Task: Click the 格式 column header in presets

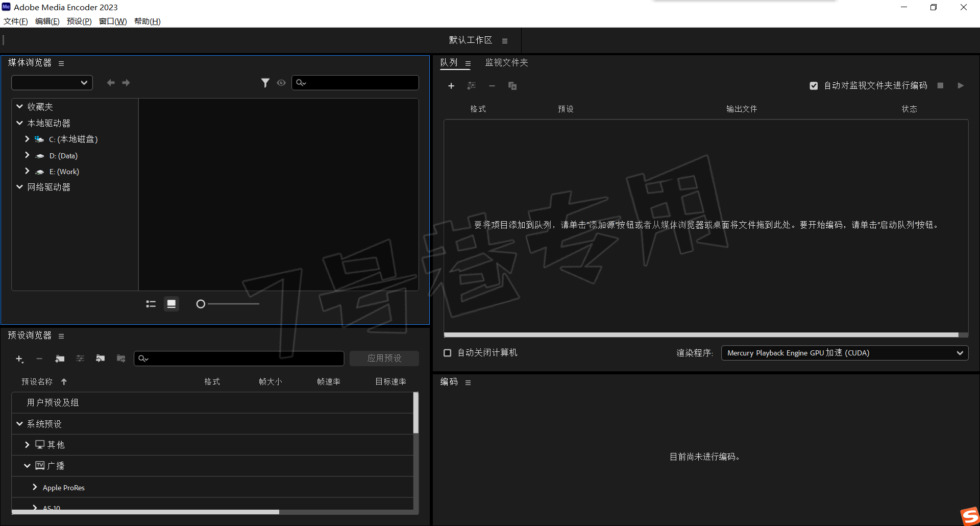Action: tap(212, 382)
